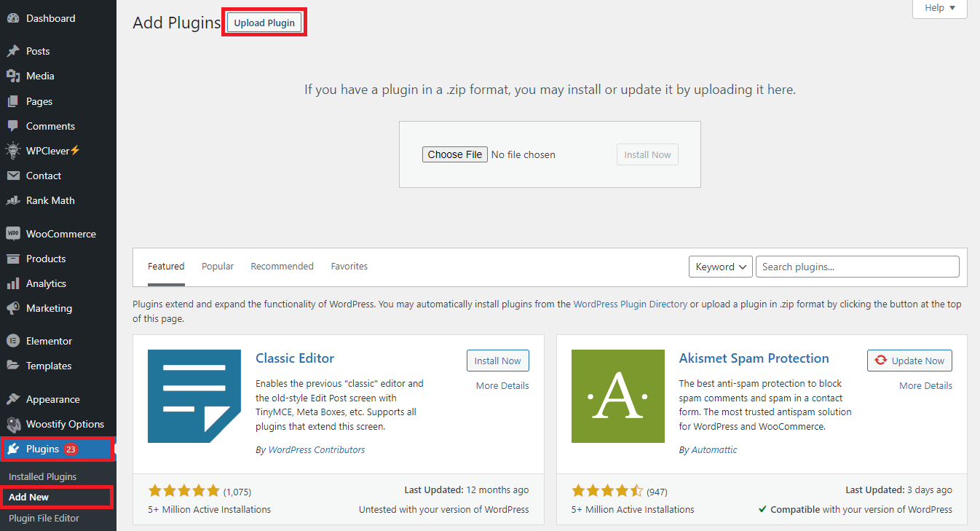Open the WordPress Plugin Directory link
Image resolution: width=980 pixels, height=531 pixels.
(631, 304)
